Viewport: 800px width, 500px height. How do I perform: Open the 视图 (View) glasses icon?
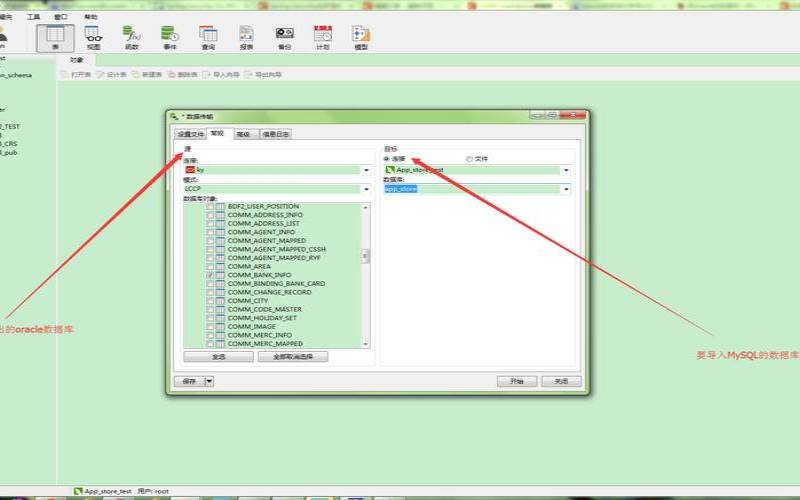pyautogui.click(x=92, y=37)
